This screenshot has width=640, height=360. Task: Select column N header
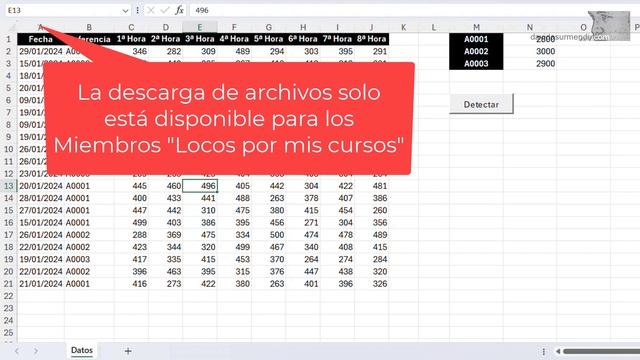pyautogui.click(x=530, y=27)
